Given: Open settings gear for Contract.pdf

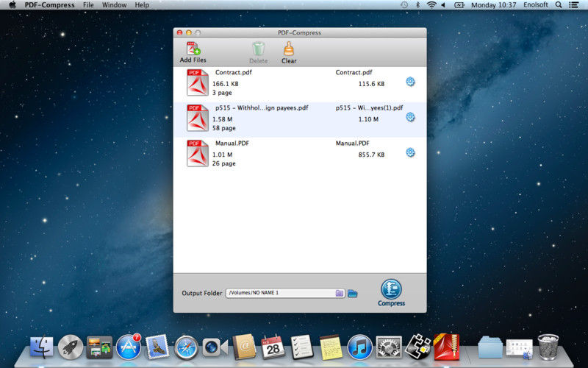Looking at the screenshot, I should 410,82.
